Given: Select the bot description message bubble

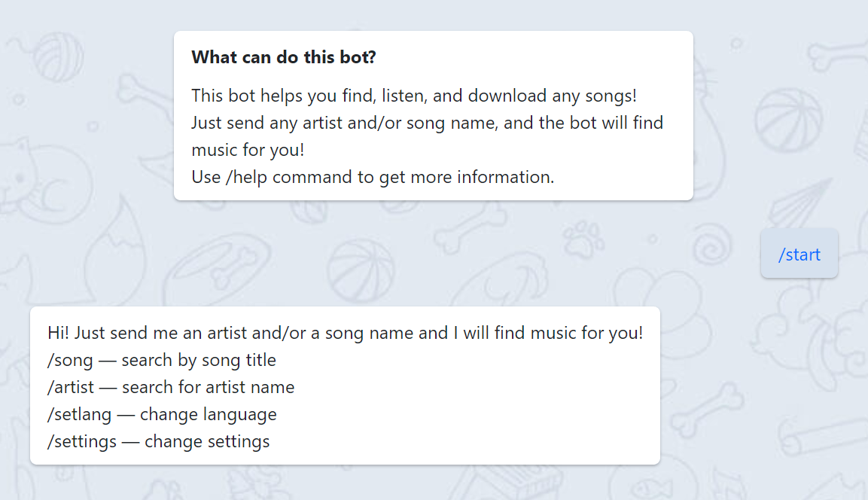Looking at the screenshot, I should (x=433, y=115).
